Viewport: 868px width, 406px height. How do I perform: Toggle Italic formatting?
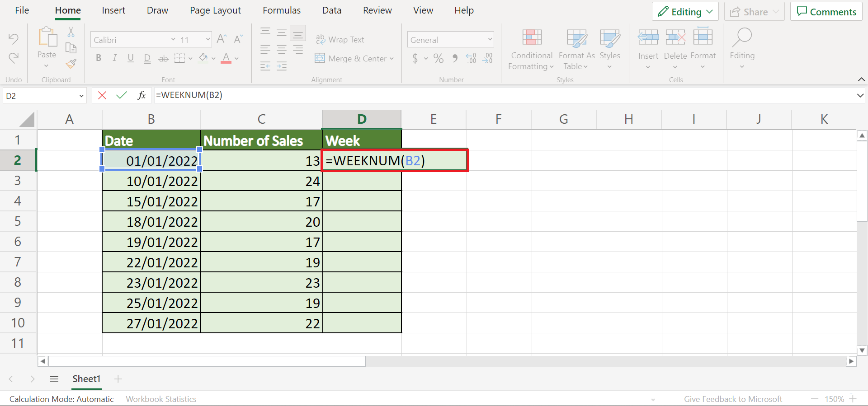click(115, 58)
